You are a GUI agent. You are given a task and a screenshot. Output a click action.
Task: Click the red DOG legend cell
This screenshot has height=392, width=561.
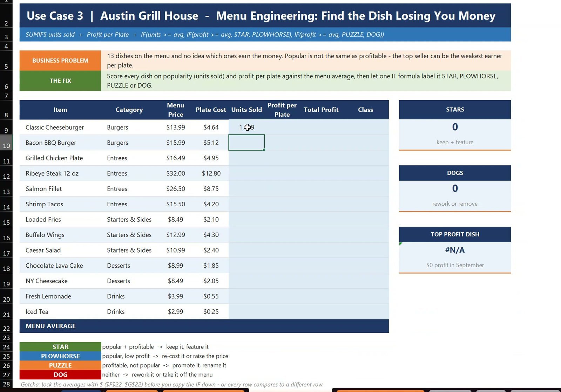pyautogui.click(x=60, y=374)
